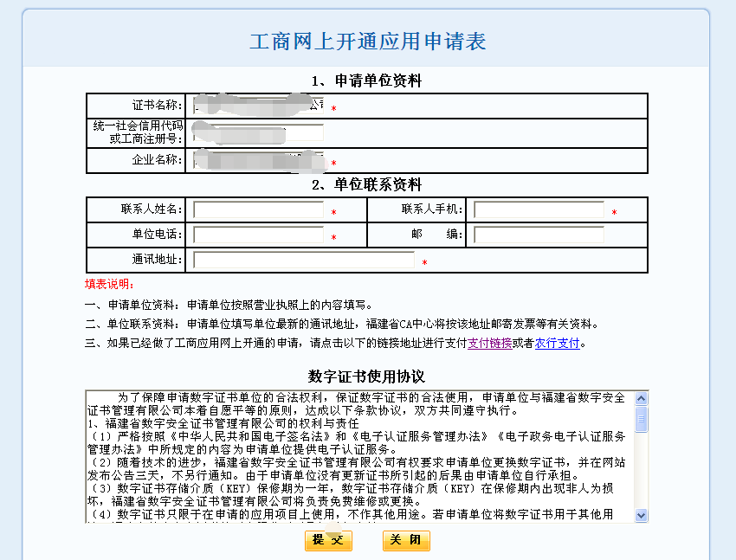
Task: Click the 2、单位联系资料 section heading
Action: click(366, 184)
